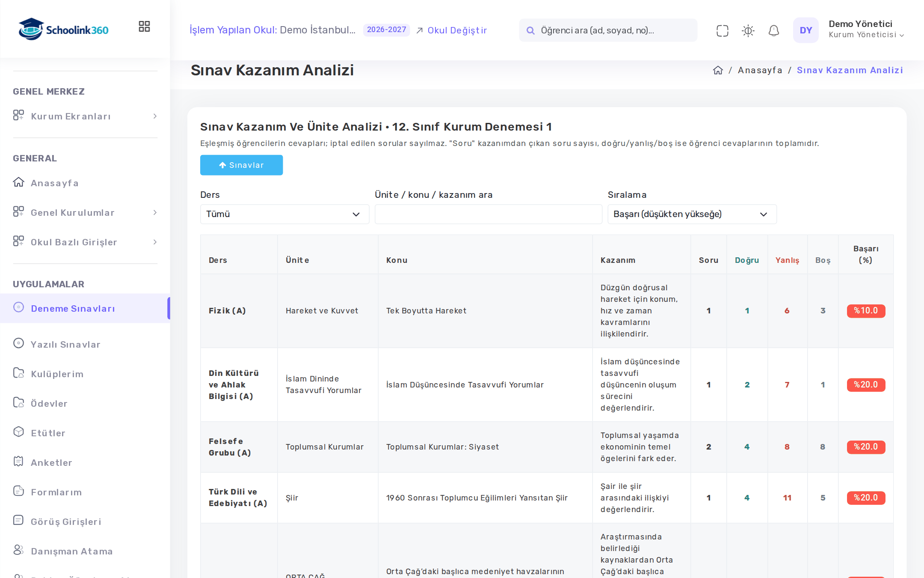Open fullscreen mode icon in header
The width and height of the screenshot is (924, 578).
[722, 30]
